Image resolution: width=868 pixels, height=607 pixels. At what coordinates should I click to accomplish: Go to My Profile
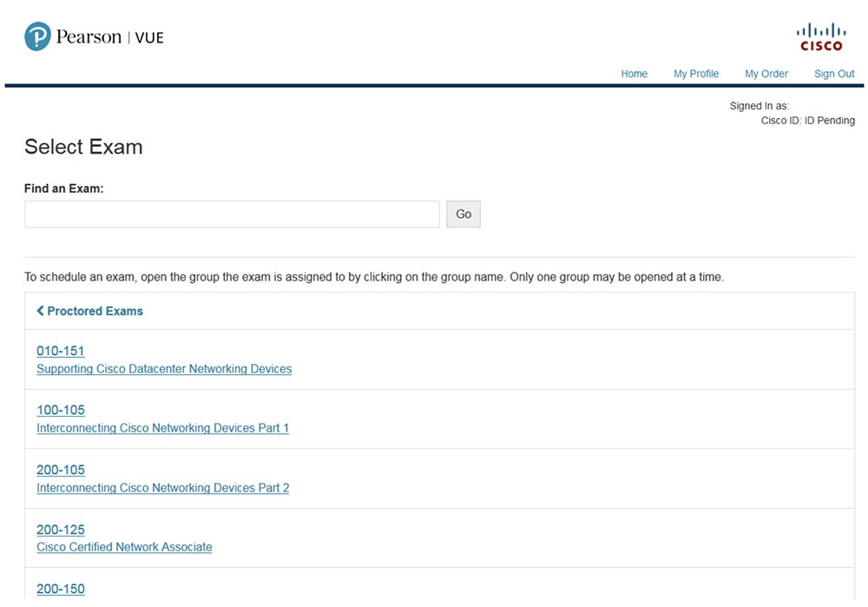(696, 74)
